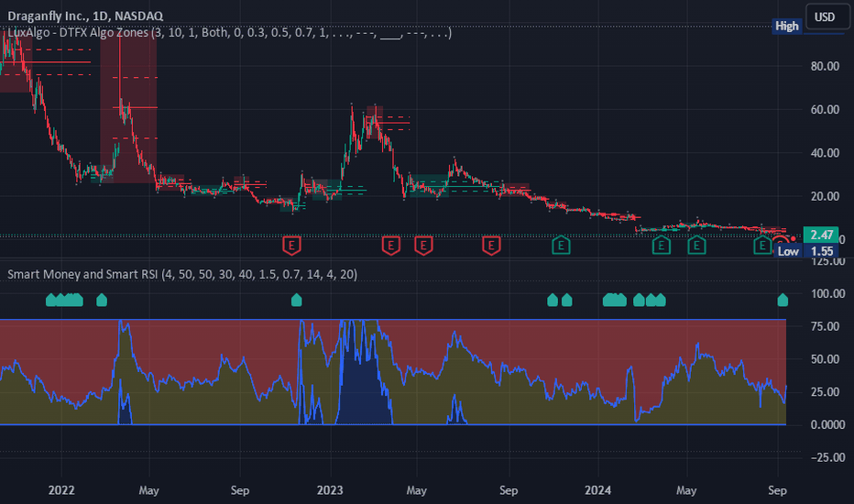Image resolution: width=854 pixels, height=504 pixels.
Task: Click the 80.00 price axis label
Action: pos(825,67)
